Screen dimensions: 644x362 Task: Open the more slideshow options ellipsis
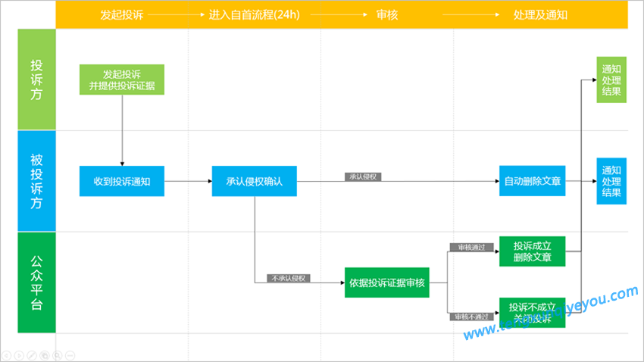[70, 355]
